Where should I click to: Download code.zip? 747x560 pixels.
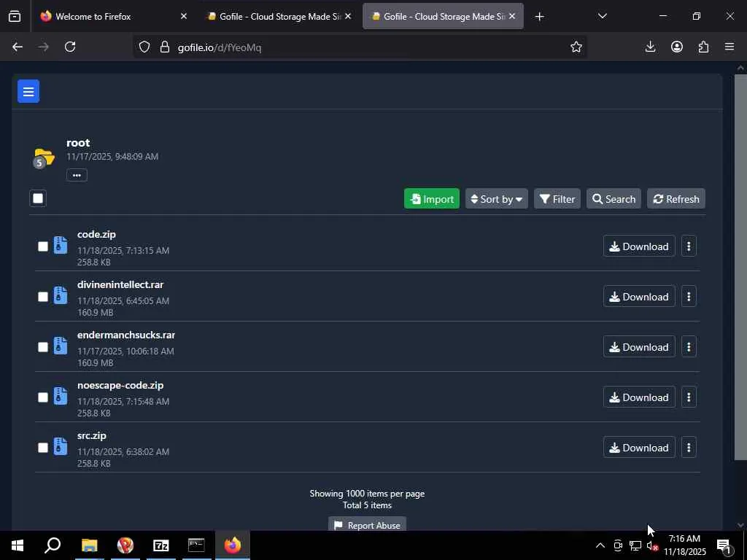pos(639,246)
